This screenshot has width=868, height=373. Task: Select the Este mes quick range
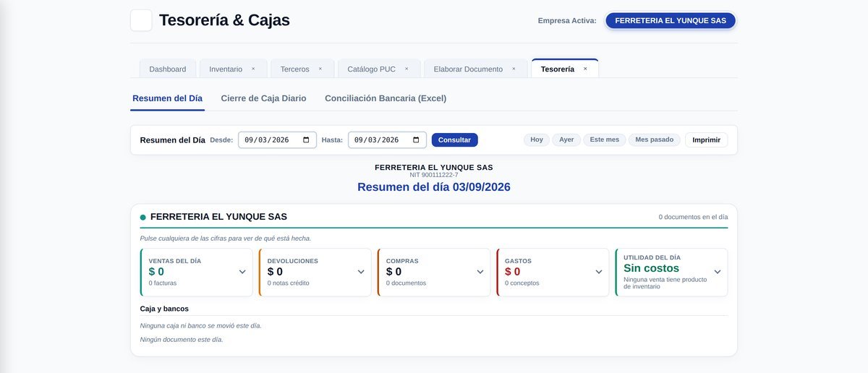pyautogui.click(x=605, y=140)
